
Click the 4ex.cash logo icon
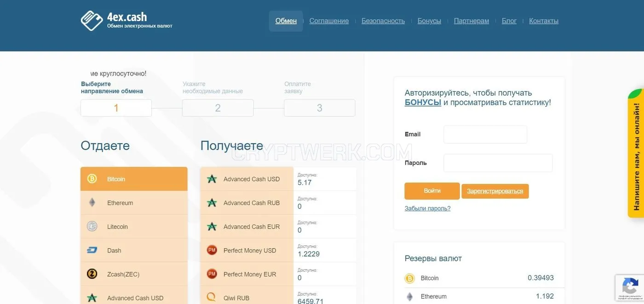click(x=92, y=21)
